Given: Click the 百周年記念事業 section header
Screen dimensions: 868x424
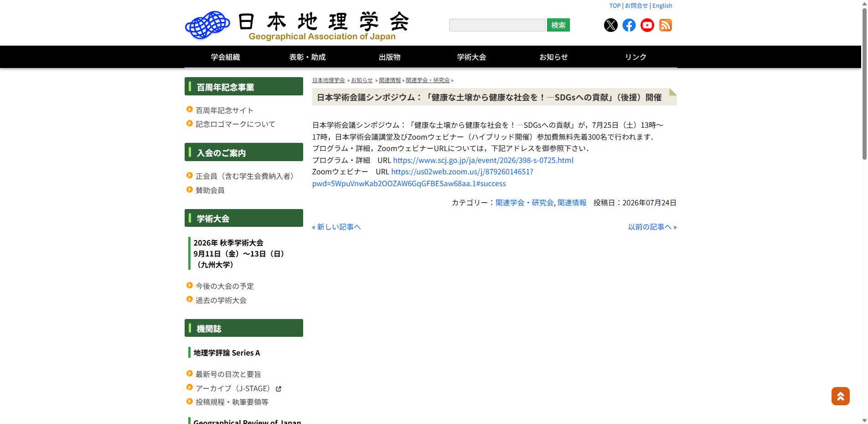Looking at the screenshot, I should click(243, 86).
